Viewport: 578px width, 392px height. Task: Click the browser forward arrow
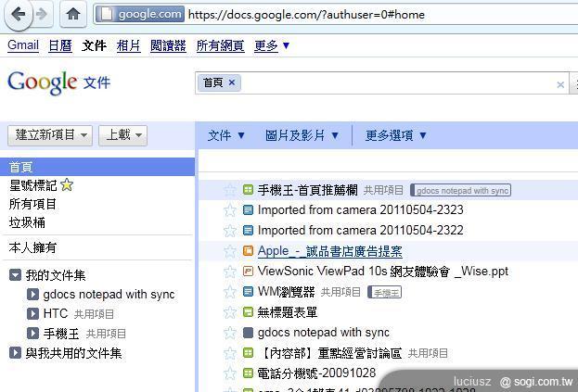click(42, 14)
